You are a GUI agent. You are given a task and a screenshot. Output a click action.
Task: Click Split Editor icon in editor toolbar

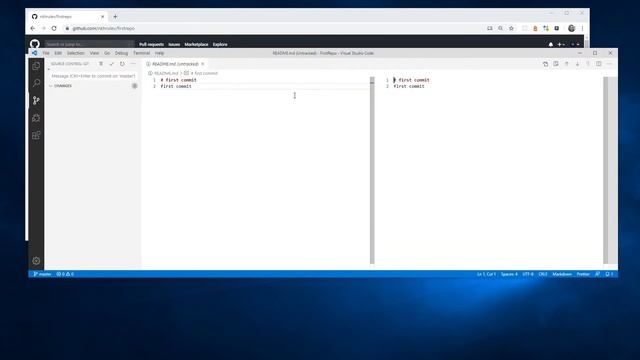click(598, 64)
